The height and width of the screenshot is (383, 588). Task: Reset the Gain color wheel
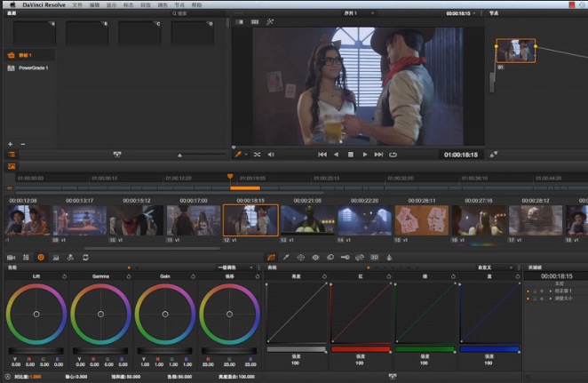(x=193, y=276)
